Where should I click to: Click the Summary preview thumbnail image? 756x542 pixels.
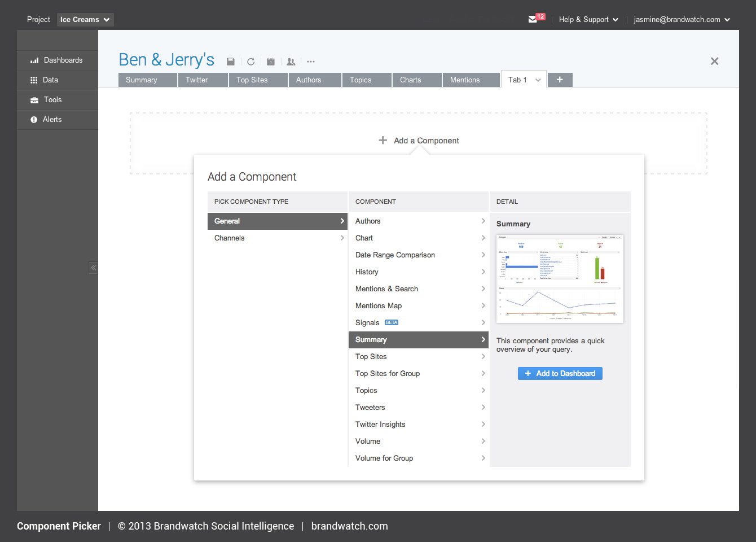pyautogui.click(x=560, y=278)
